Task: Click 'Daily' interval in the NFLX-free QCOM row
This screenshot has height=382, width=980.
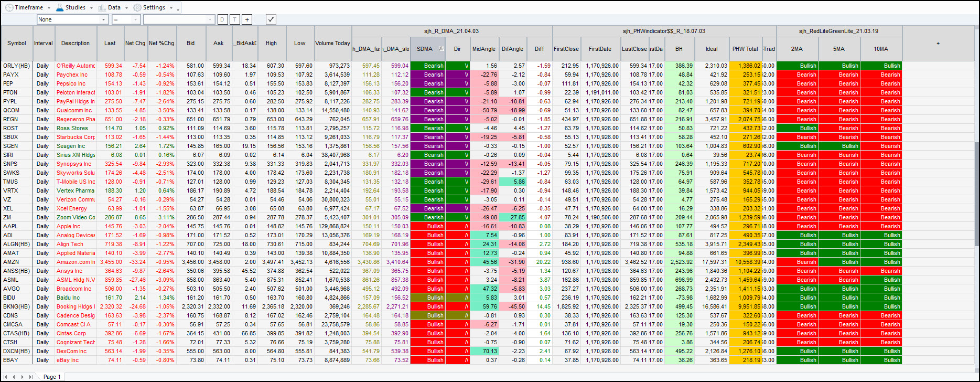Action: coord(44,110)
